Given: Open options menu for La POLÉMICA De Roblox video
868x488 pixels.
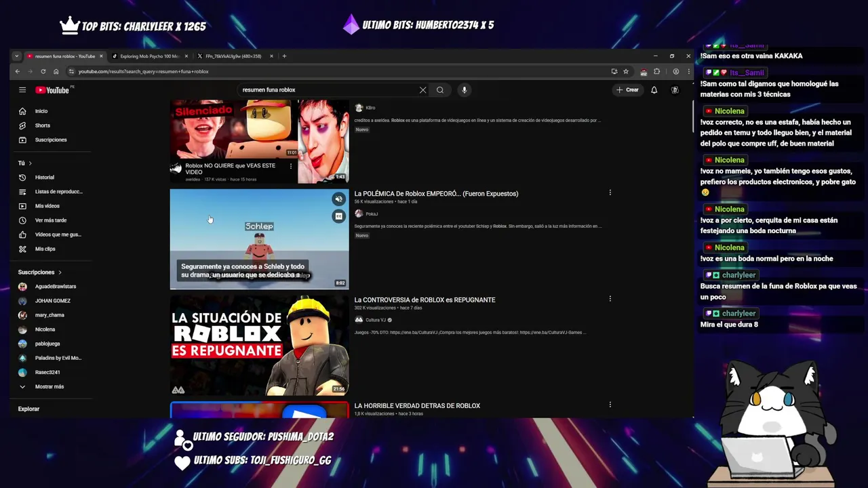Looking at the screenshot, I should click(610, 192).
